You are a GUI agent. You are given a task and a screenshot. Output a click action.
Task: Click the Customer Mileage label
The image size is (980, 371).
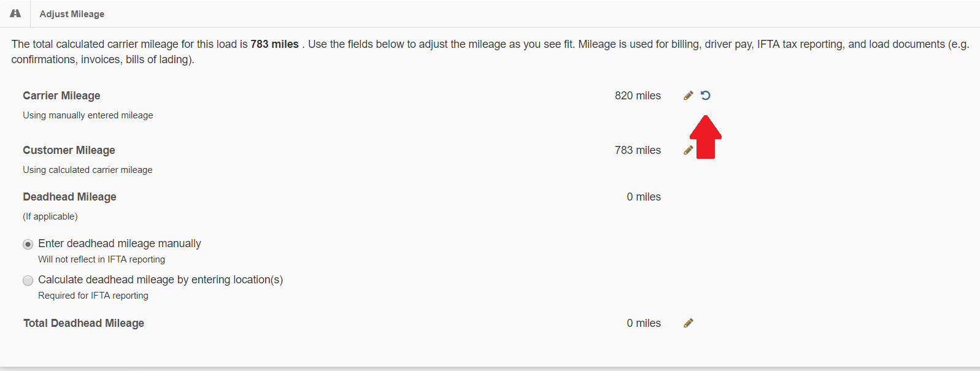tap(69, 150)
